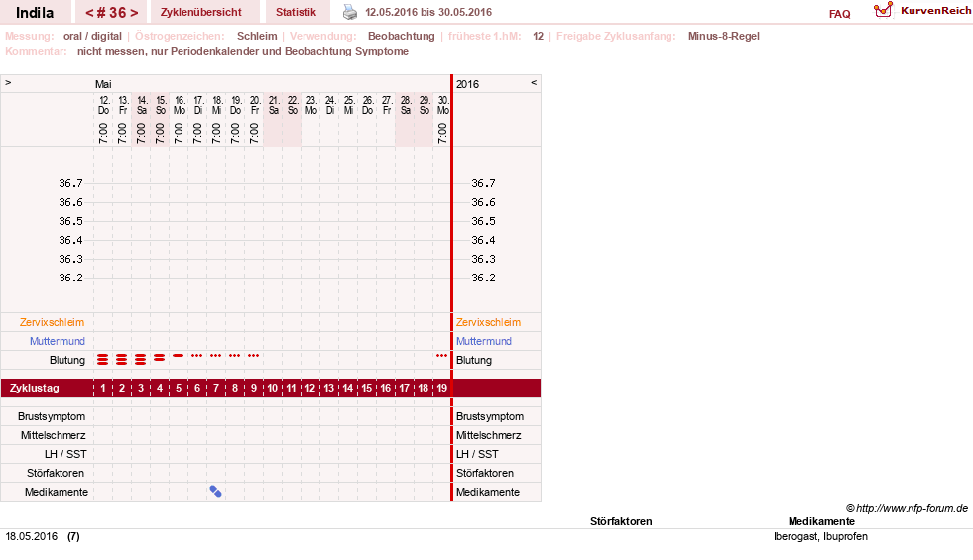Click date column 30. Mo
This screenshot has height=560, width=973.
[x=442, y=105]
